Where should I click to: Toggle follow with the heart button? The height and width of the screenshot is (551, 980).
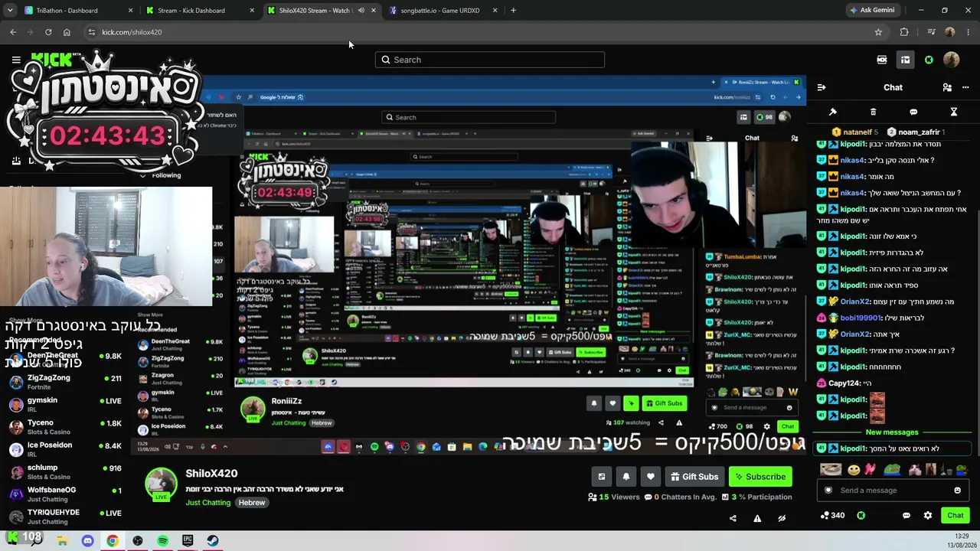coord(651,477)
